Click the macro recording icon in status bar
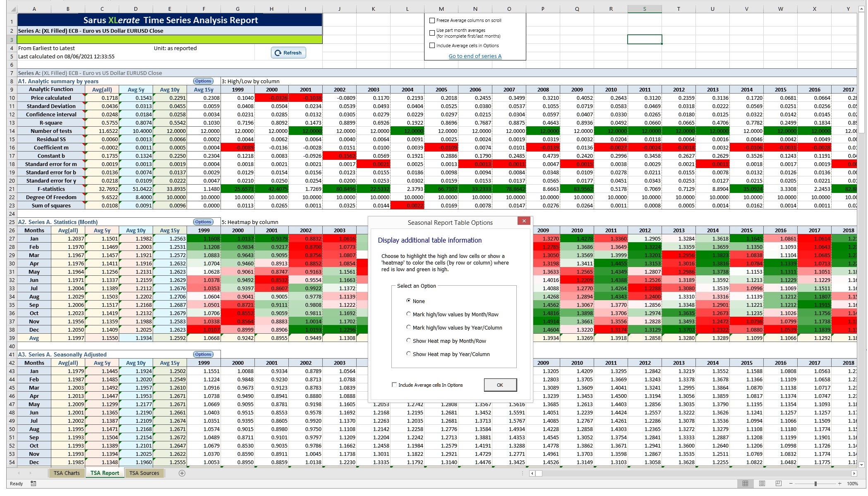The height and width of the screenshot is (496, 868). tap(34, 484)
